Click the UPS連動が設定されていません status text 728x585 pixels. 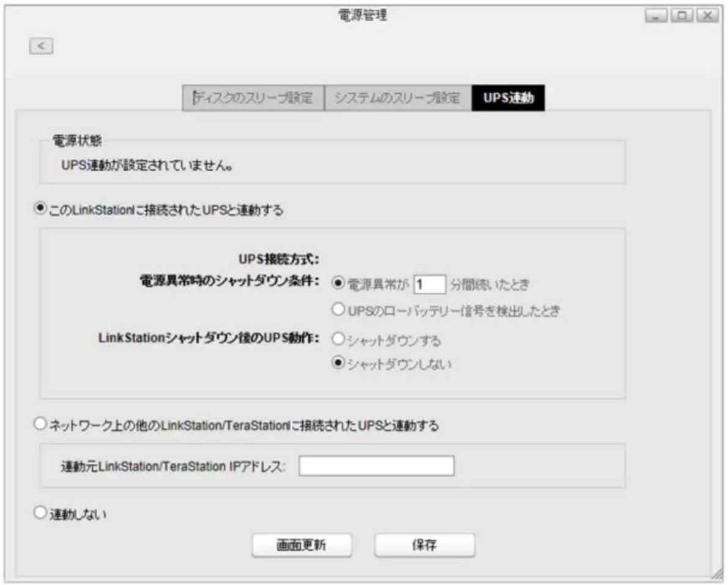pos(147,165)
